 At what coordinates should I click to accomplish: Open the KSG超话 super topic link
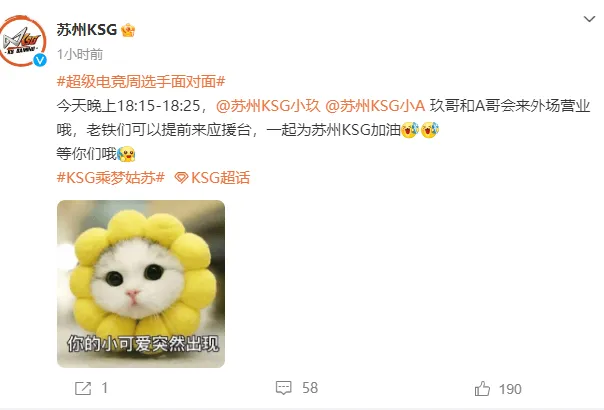tap(220, 178)
